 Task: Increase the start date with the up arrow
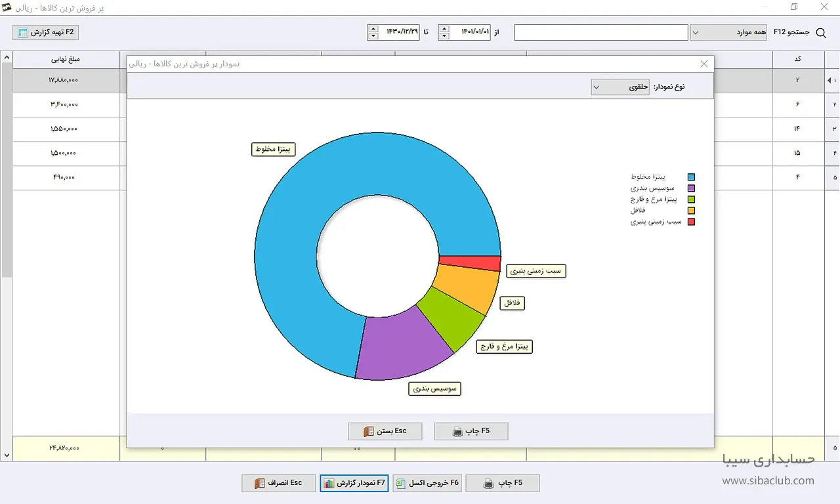[444, 29]
